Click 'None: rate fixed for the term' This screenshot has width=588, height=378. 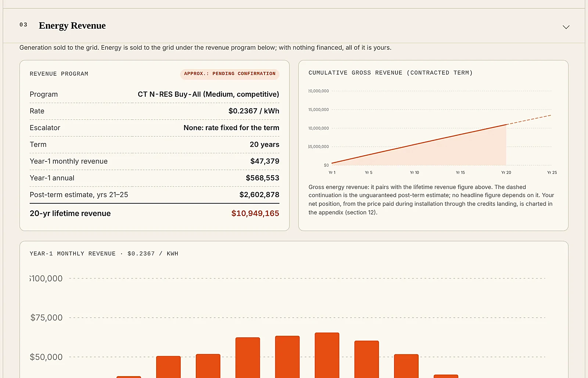[x=231, y=128]
